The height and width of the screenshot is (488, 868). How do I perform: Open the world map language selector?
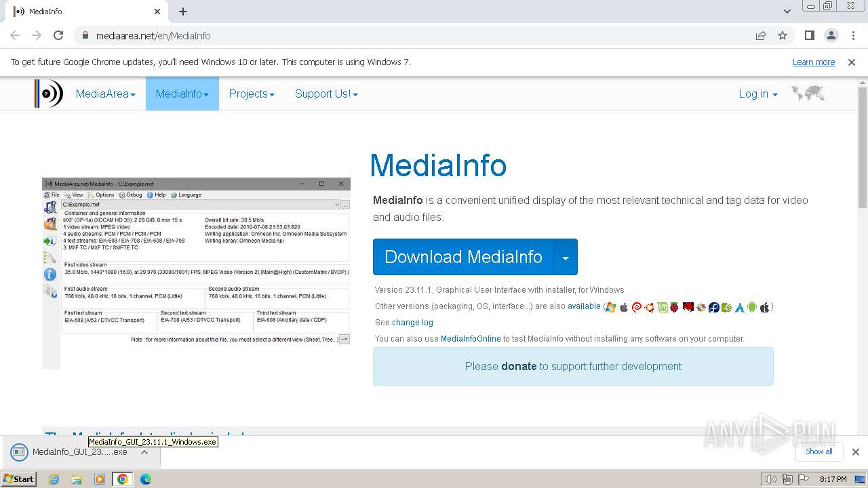(808, 94)
